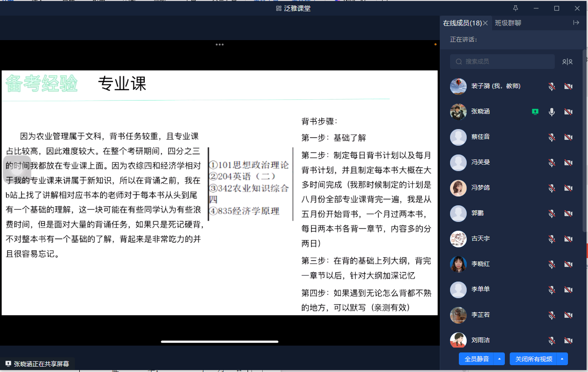Click the 关闭所有视频 button
588x372 pixels.
click(533, 359)
